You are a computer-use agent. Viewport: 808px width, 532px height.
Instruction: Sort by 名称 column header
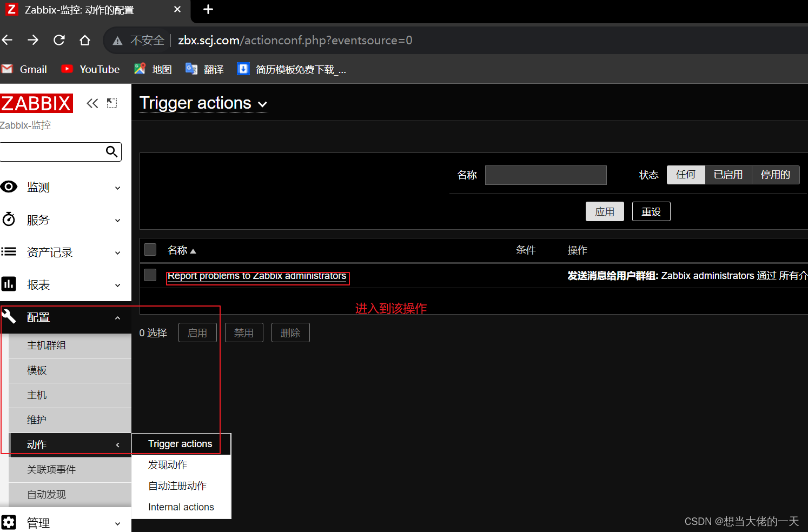[x=182, y=250]
